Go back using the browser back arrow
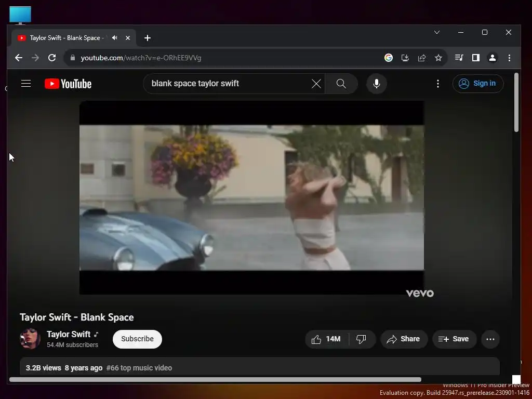This screenshot has width=532, height=399. coord(19,58)
